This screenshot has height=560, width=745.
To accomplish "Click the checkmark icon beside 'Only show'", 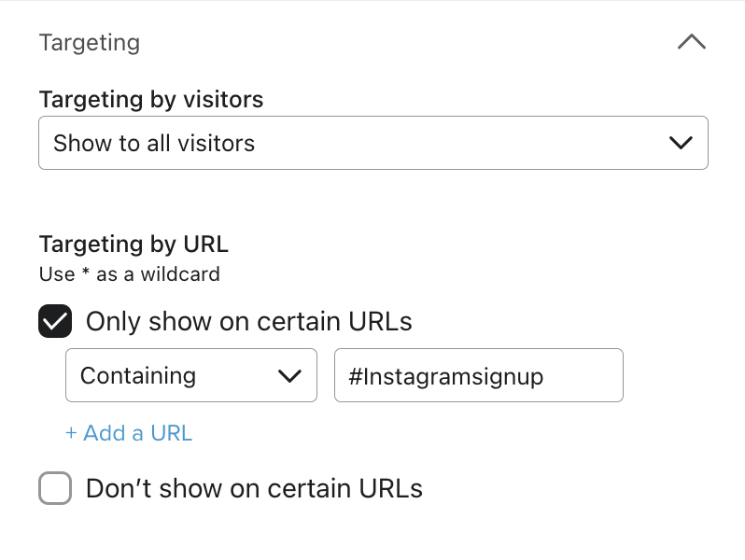I will (55, 322).
